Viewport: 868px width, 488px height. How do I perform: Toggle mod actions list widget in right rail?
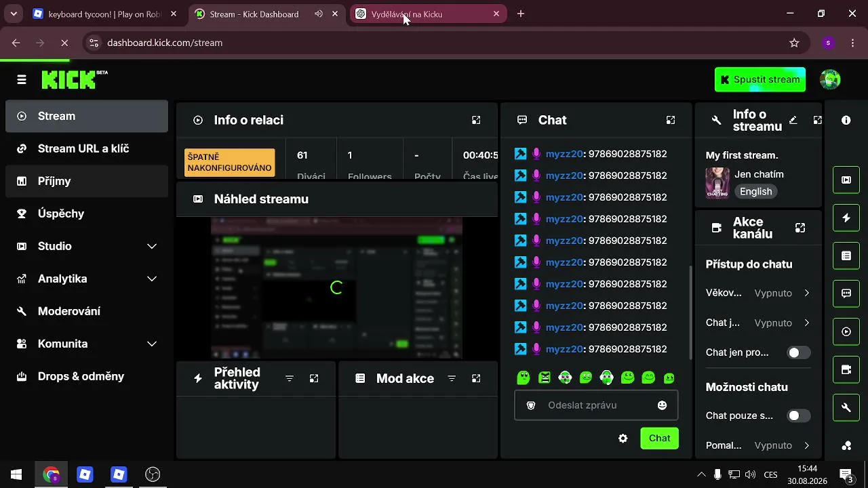click(x=846, y=256)
